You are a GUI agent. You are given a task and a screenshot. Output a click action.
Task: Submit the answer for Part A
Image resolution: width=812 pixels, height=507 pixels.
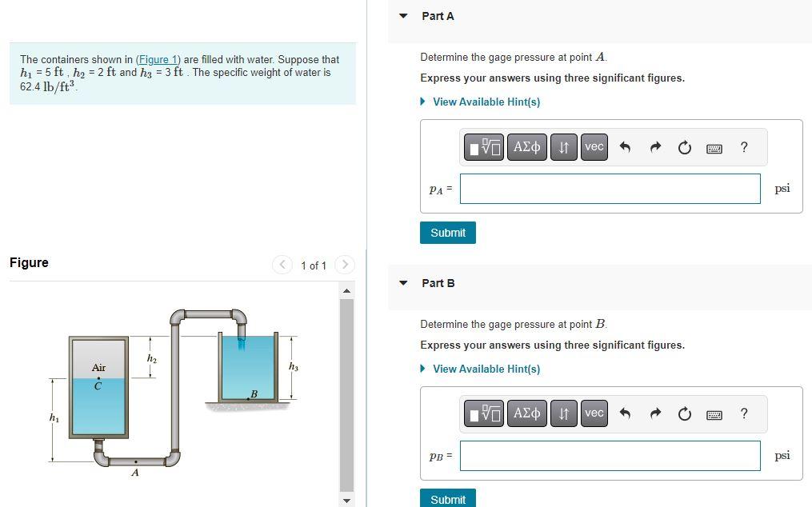click(x=447, y=233)
